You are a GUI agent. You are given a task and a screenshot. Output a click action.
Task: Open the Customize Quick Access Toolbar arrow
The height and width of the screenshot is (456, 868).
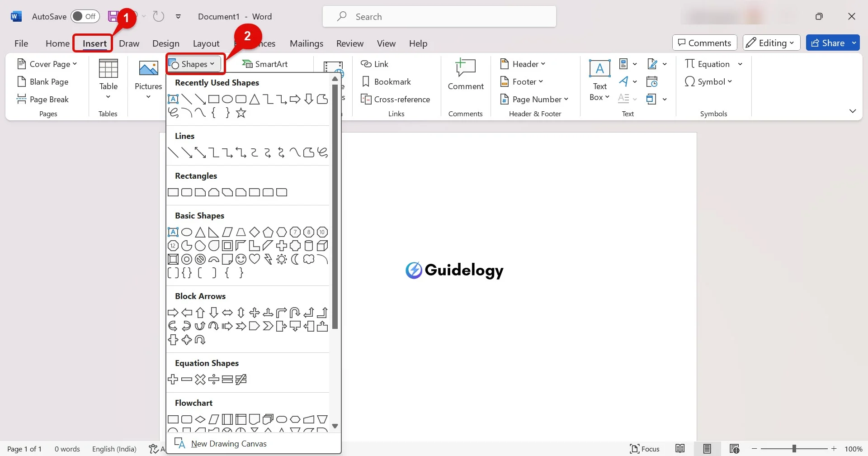178,16
